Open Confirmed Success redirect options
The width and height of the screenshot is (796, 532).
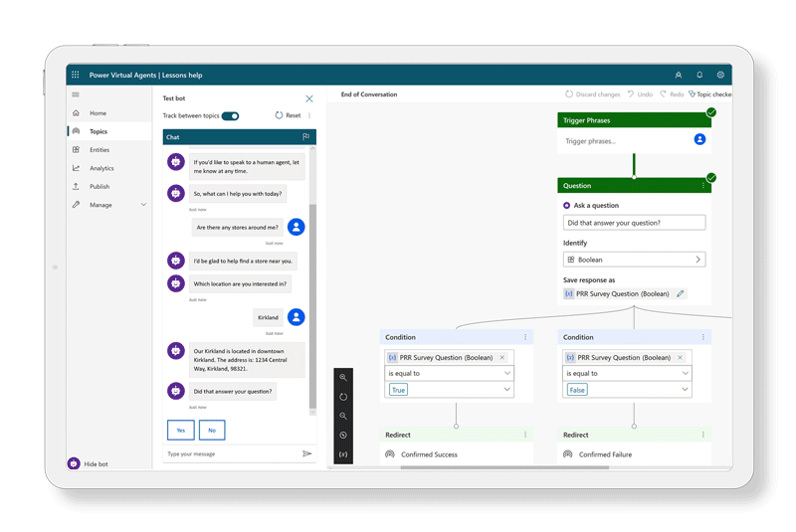(525, 435)
